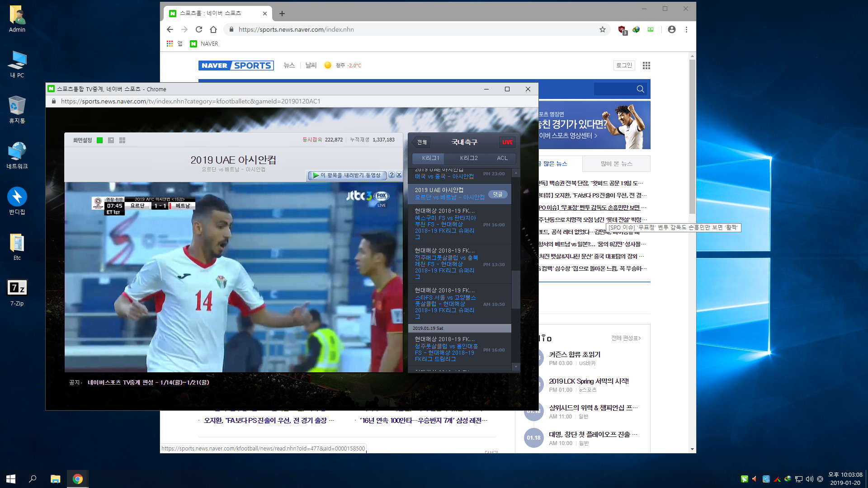Go to the Chrome home page button
This screenshot has width=868, height=488.
(x=213, y=29)
